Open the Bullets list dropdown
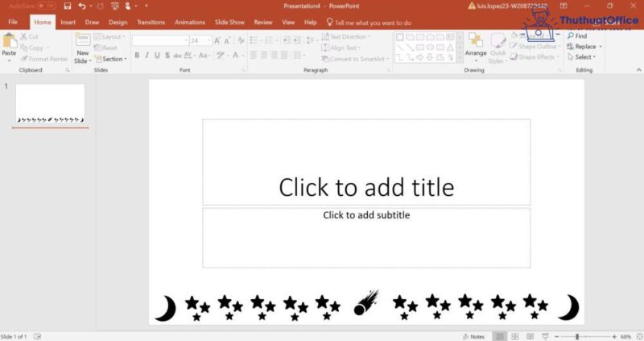The height and width of the screenshot is (341, 644). pos(255,40)
